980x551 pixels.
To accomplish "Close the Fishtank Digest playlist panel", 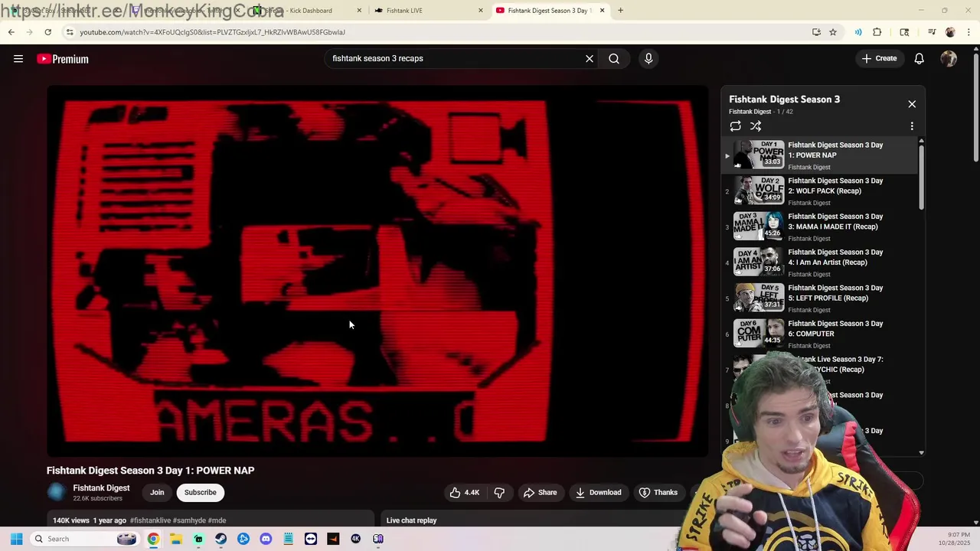I will [x=912, y=104].
